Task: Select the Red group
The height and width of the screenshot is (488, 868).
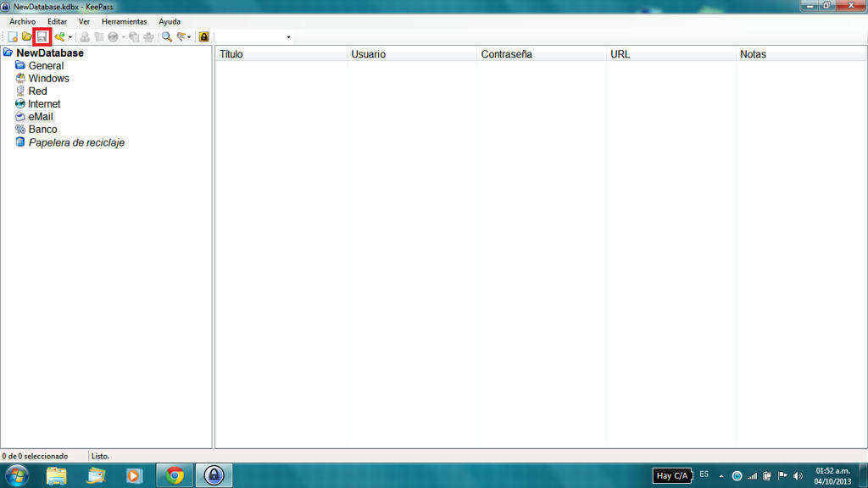Action: click(x=37, y=91)
